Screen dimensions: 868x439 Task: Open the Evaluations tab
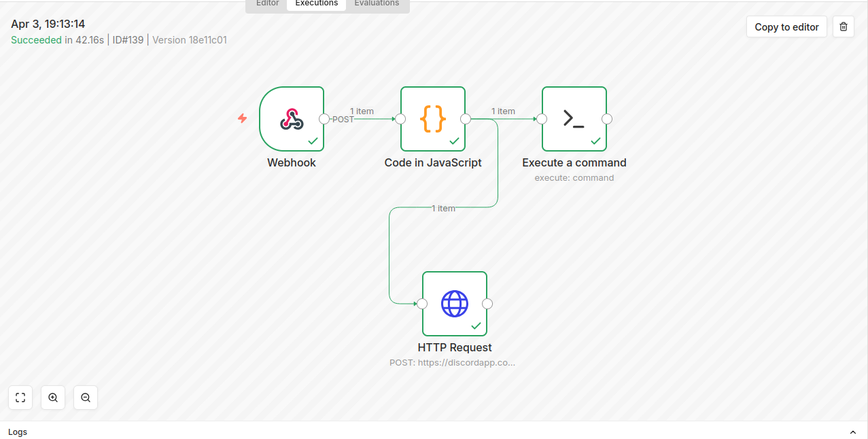[377, 3]
